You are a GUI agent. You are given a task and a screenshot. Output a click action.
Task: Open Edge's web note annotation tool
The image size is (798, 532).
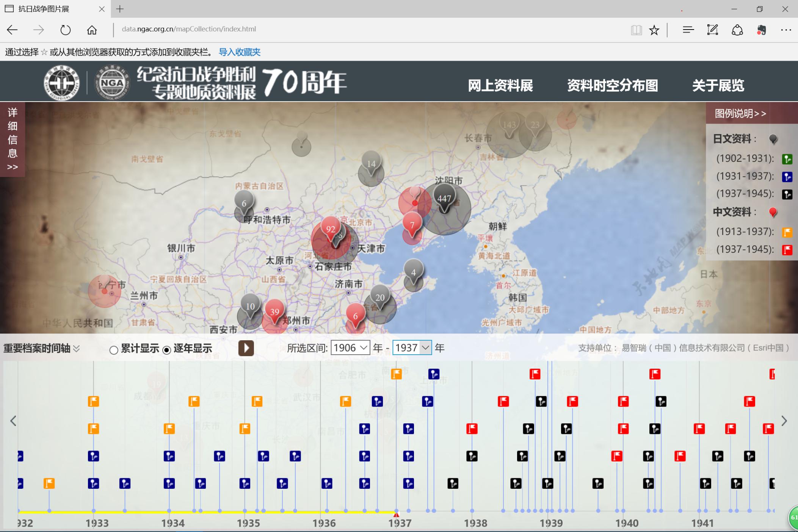click(x=712, y=29)
